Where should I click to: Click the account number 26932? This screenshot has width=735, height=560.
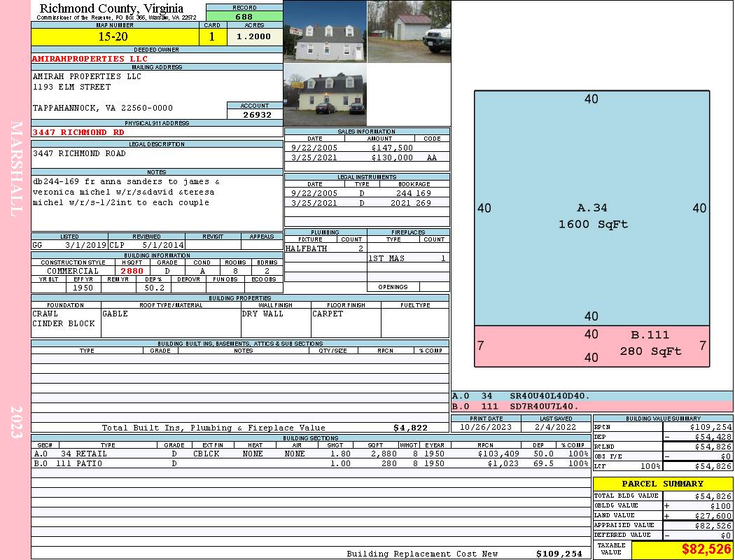click(x=257, y=114)
